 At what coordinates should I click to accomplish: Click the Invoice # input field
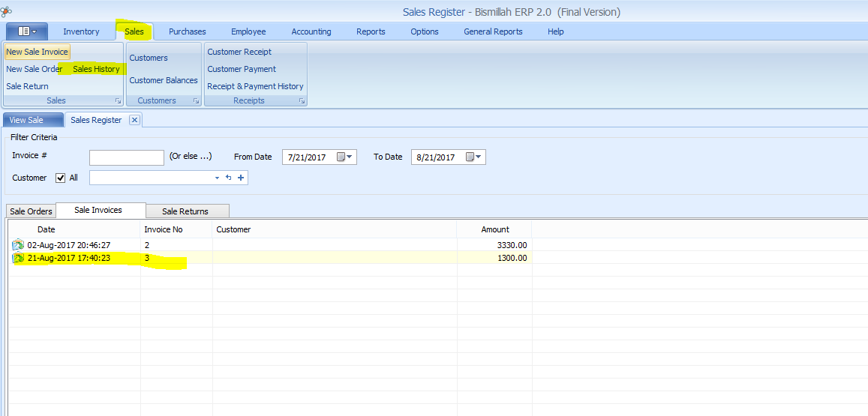pyautogui.click(x=126, y=157)
